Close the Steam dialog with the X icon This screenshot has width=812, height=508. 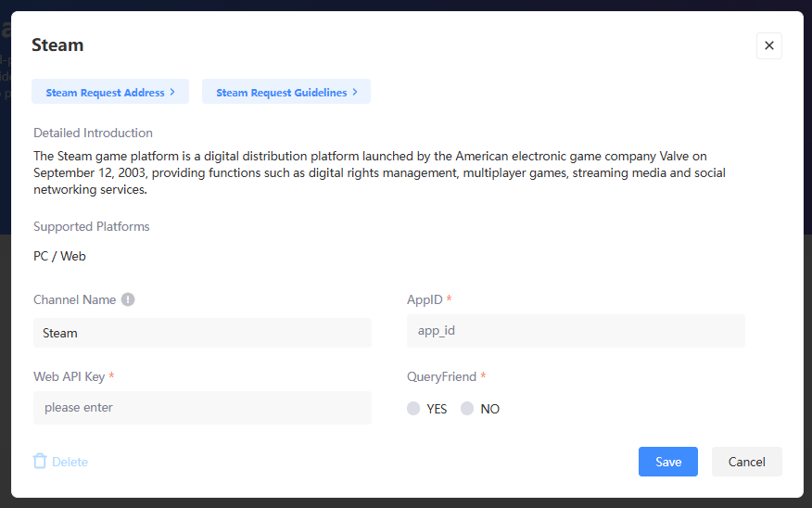pyautogui.click(x=768, y=45)
